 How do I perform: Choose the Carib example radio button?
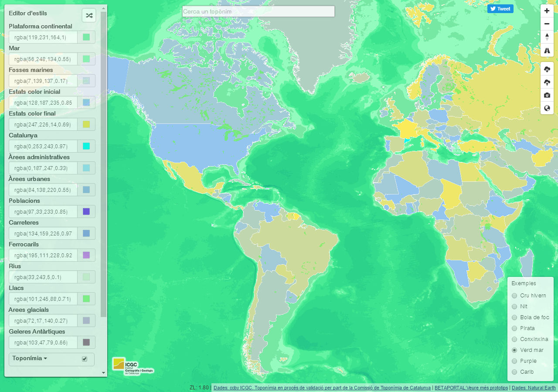pyautogui.click(x=514, y=372)
